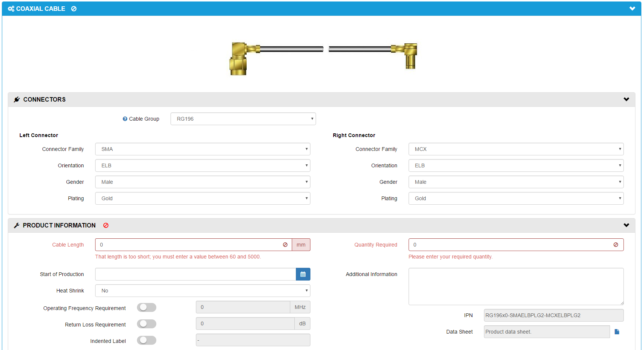Collapse the Coaxial Cable panel chevron
This screenshot has width=644, height=350.
(x=632, y=9)
